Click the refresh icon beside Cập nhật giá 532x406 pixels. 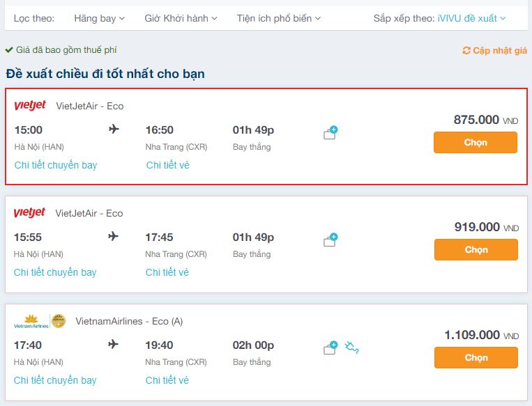point(466,51)
